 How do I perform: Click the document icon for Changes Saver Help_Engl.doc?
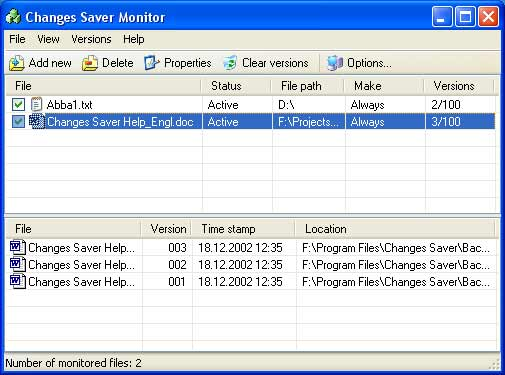[x=37, y=121]
